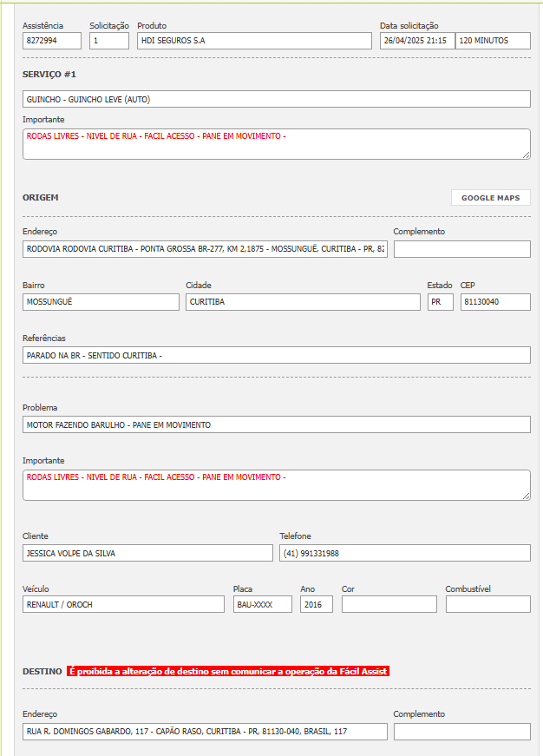Select the Telefone number field

(x=404, y=553)
